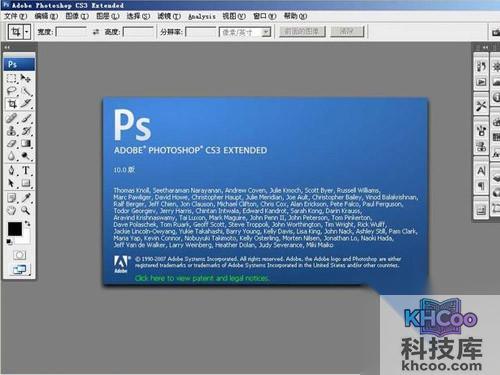Open the Character panel icon
Screen dimensions: 500x375
point(481,171)
